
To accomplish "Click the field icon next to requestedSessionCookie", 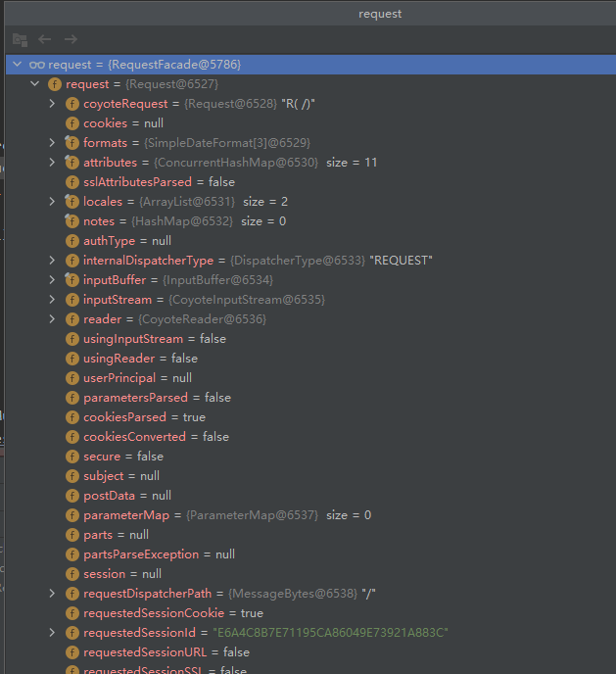I will click(72, 613).
